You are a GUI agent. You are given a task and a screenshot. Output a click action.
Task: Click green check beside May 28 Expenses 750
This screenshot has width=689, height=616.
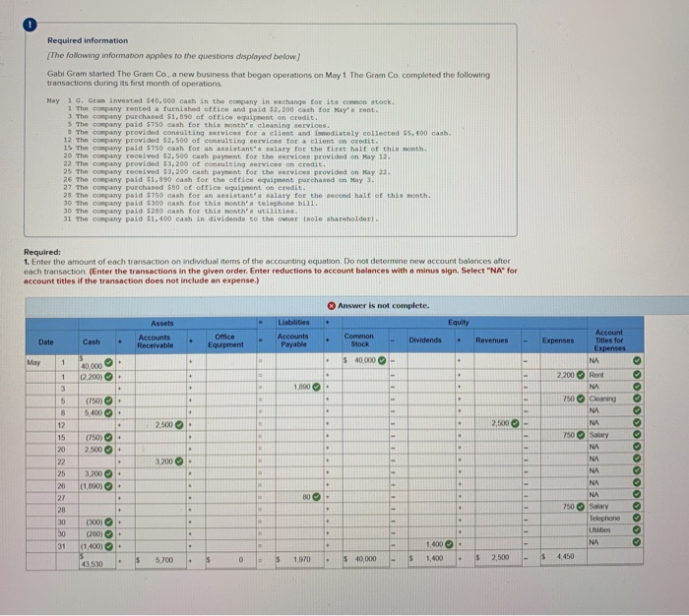click(x=581, y=506)
